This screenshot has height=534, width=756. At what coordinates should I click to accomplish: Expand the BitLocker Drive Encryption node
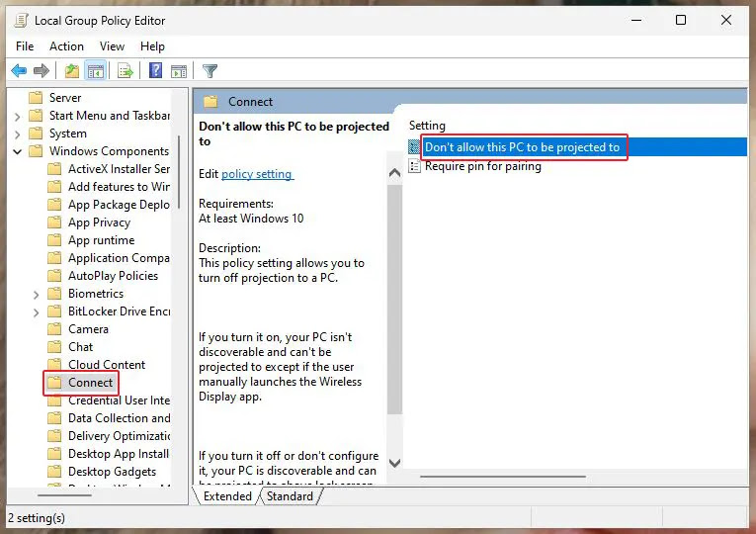[x=37, y=312]
